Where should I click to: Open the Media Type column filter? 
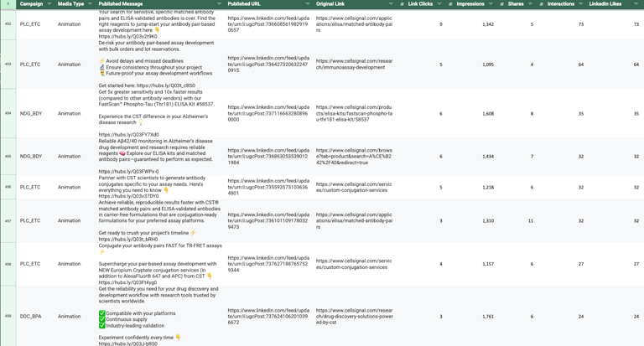91,4
